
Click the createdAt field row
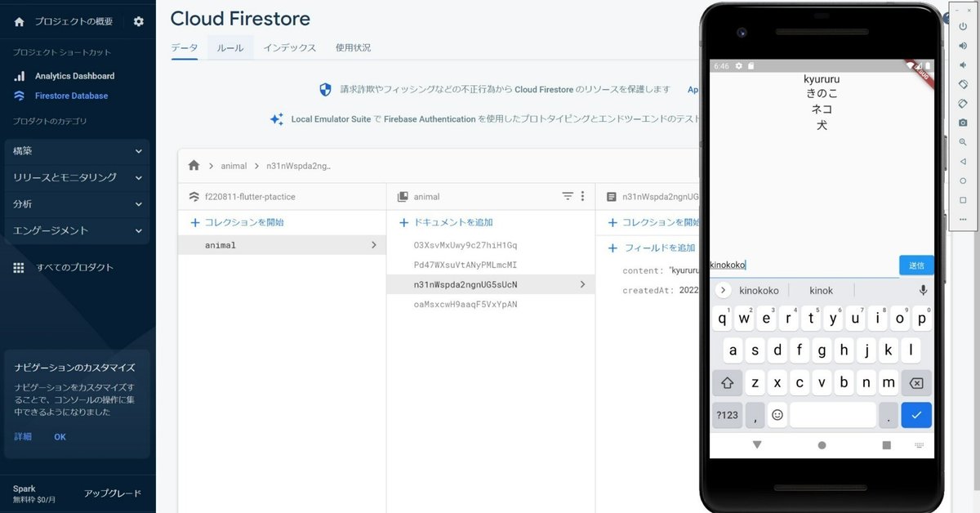(661, 290)
